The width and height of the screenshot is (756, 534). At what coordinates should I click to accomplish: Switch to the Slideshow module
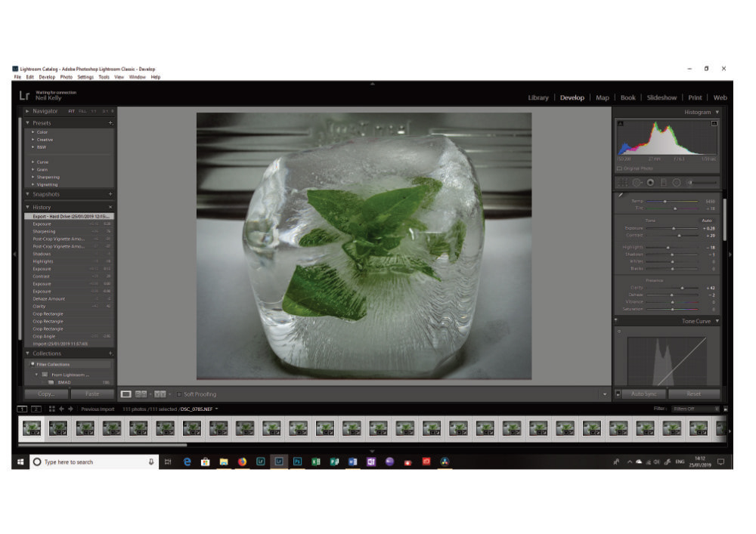pyautogui.click(x=661, y=97)
